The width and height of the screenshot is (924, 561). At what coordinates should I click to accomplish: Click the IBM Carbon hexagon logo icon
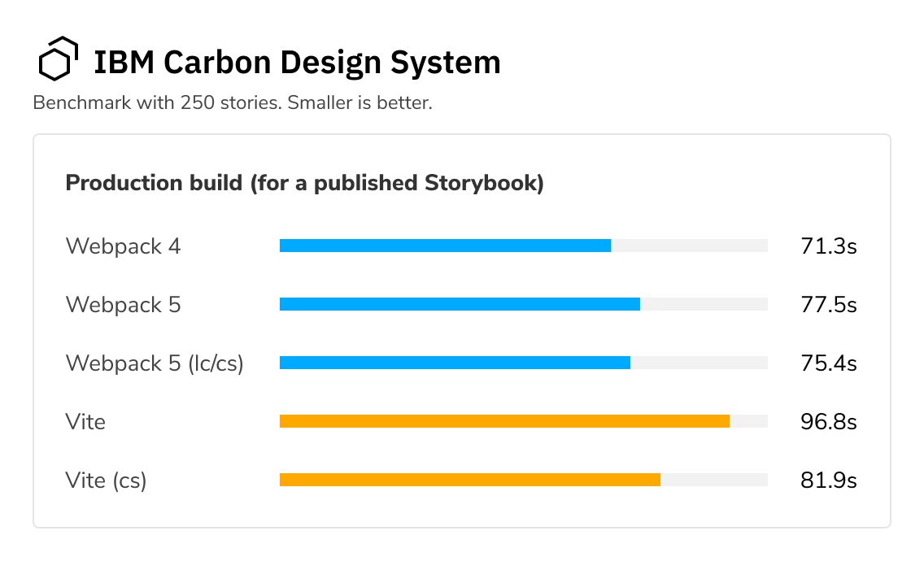tap(59, 59)
